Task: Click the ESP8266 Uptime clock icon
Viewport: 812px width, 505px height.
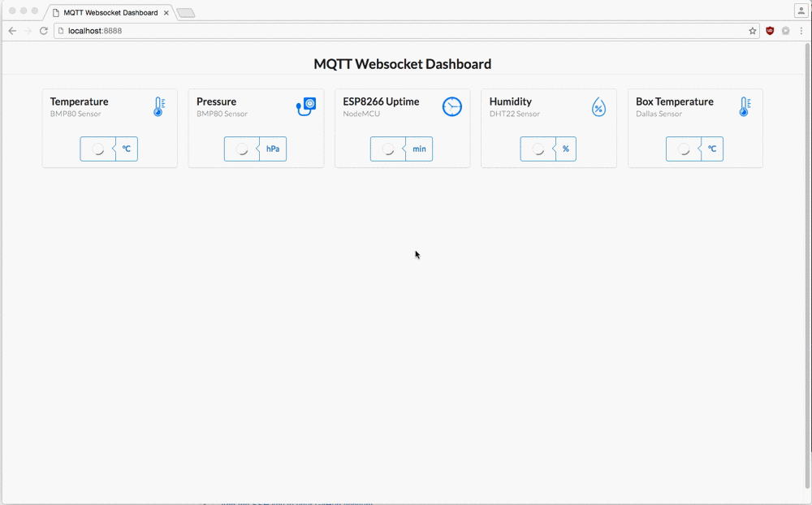Action: (451, 106)
